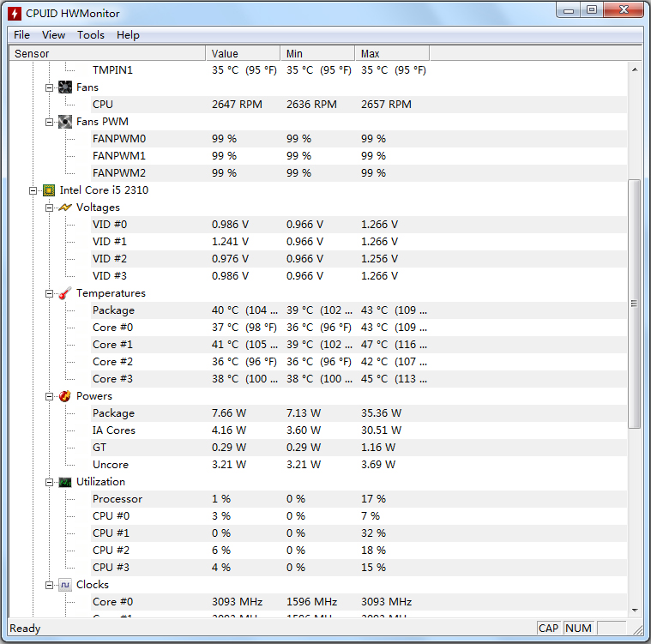Select the FANPWM1 row
This screenshot has width=651, height=644.
tap(359, 156)
